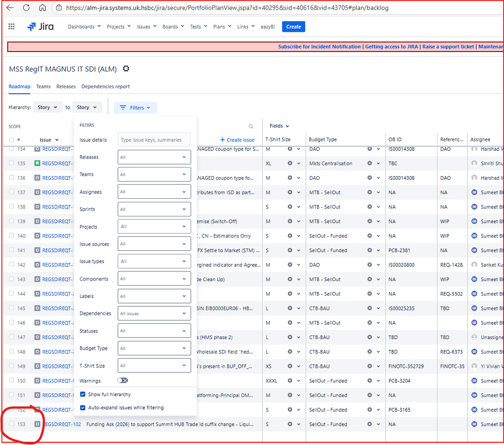
Task: Open the Boards menu
Action: (x=173, y=27)
